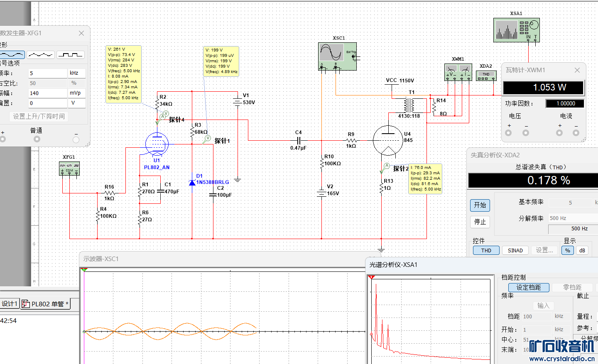The height and width of the screenshot is (364, 598).
Task: Click the red spectrum analyzer cursor marker
Action: click(371, 277)
